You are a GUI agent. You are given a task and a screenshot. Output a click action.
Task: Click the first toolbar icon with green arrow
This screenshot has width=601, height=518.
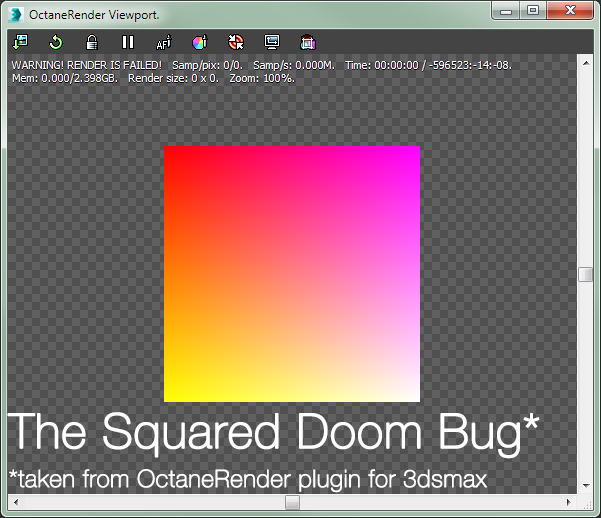[x=20, y=42]
